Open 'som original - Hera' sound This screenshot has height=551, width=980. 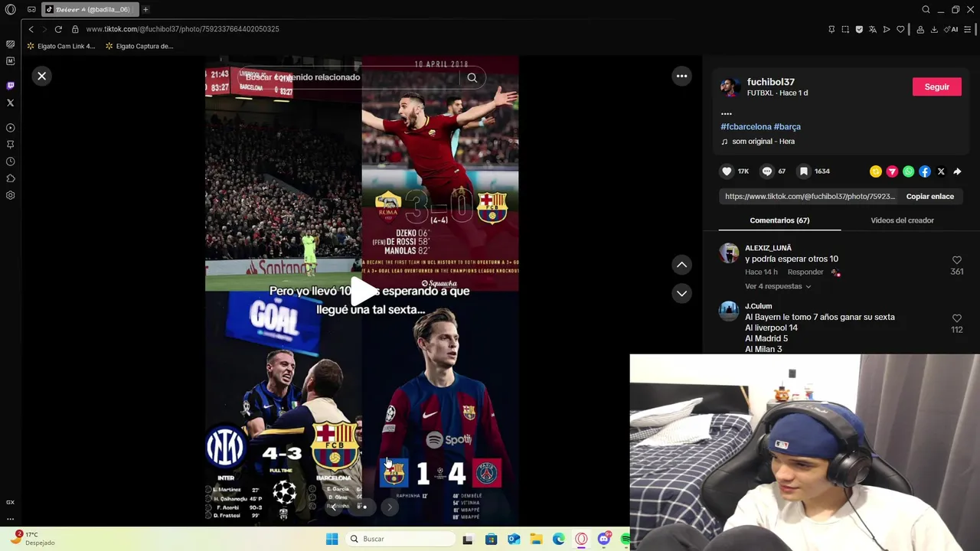(758, 142)
